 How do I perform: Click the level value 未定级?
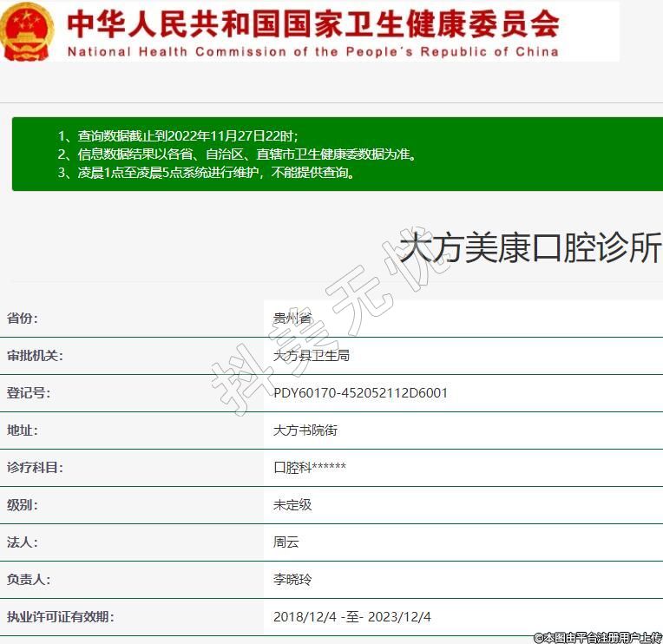tap(292, 505)
